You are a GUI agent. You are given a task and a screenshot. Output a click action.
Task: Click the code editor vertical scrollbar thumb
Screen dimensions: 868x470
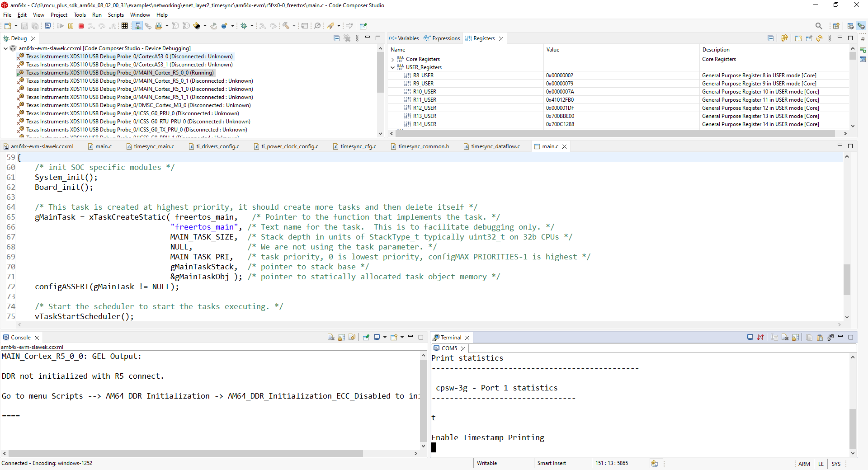click(x=847, y=279)
